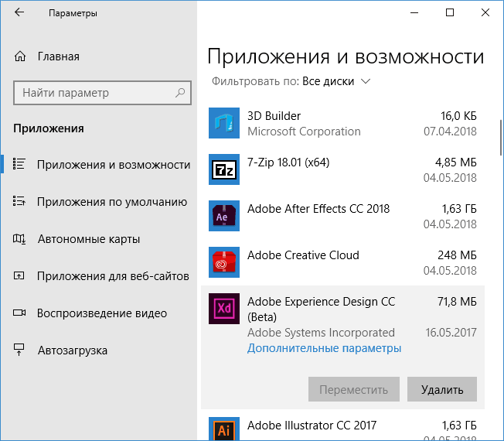
Task: Focus the Найти параметр search field
Action: click(102, 93)
